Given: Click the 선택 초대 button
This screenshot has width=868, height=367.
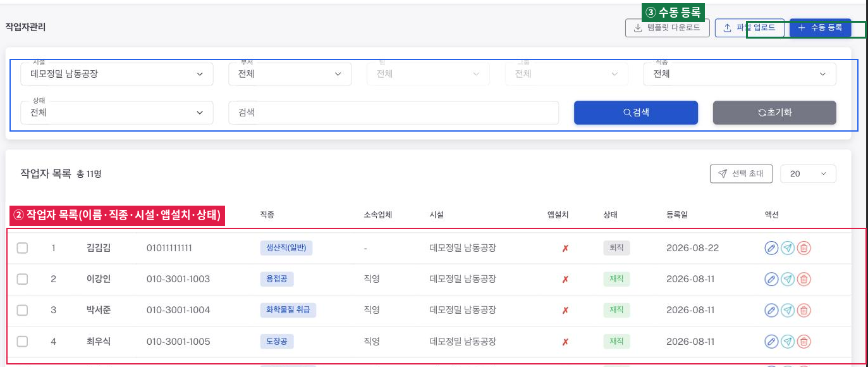Looking at the screenshot, I should point(742,173).
